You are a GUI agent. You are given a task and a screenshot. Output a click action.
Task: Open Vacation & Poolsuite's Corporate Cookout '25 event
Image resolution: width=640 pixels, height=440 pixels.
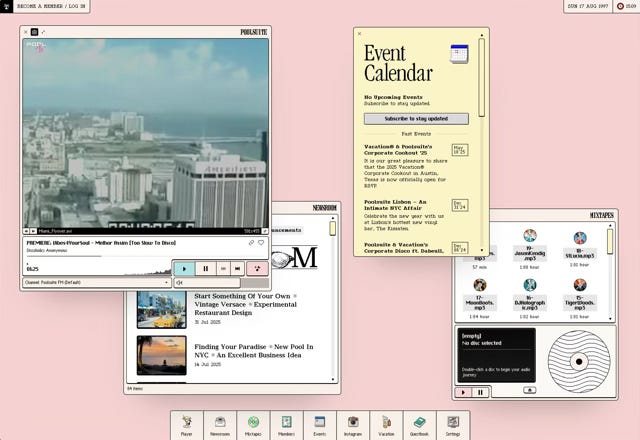pyautogui.click(x=398, y=149)
